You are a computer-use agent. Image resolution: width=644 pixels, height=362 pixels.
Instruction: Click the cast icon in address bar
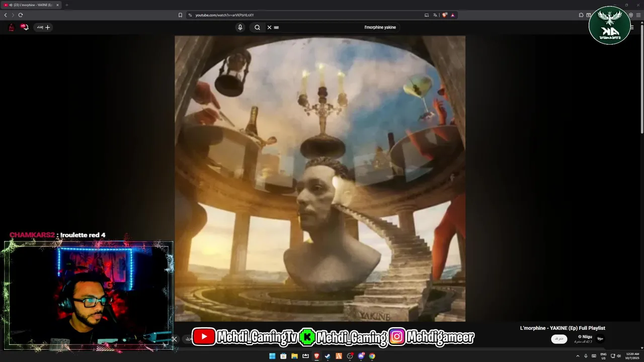coord(427,15)
